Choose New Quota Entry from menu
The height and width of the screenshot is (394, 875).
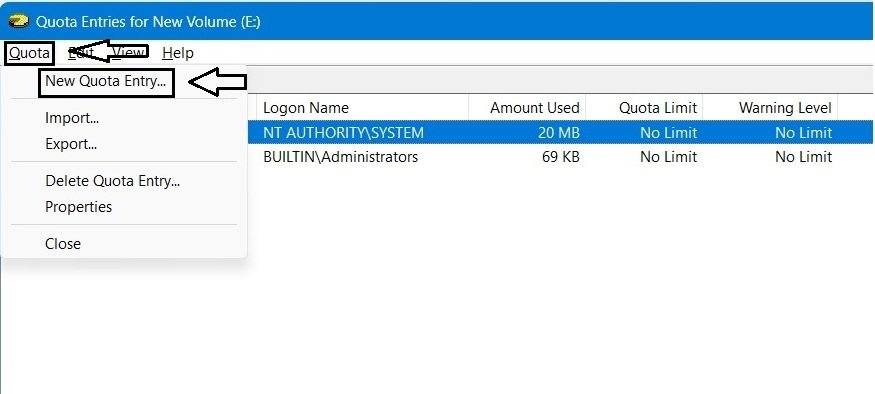106,81
